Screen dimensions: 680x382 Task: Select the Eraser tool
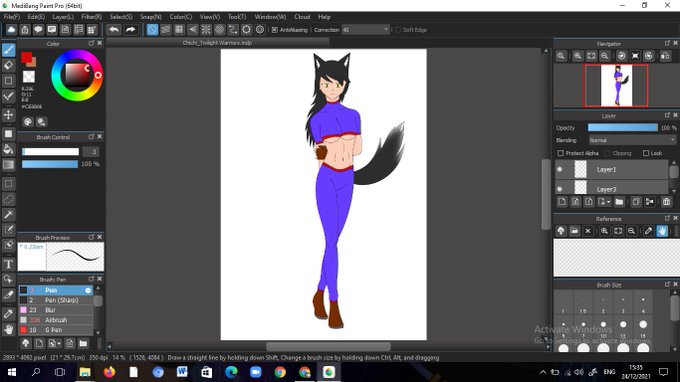click(9, 65)
